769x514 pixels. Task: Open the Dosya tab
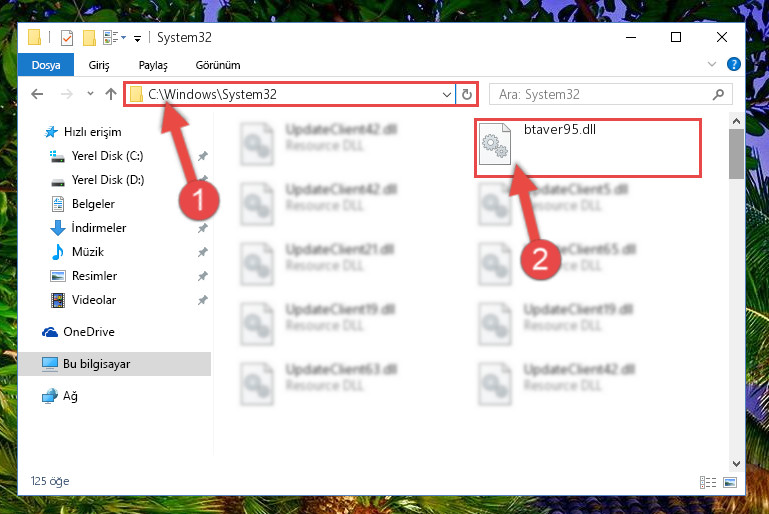click(46, 65)
